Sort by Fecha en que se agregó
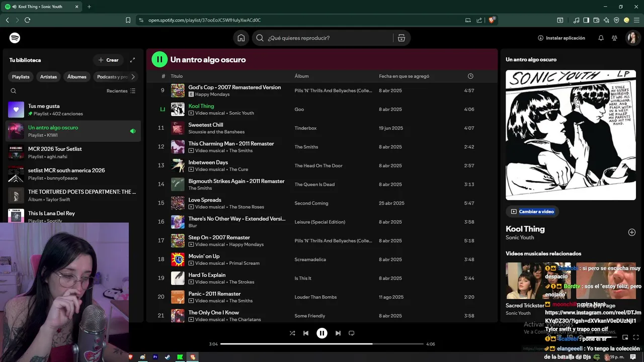The image size is (644, 362). 404,76
